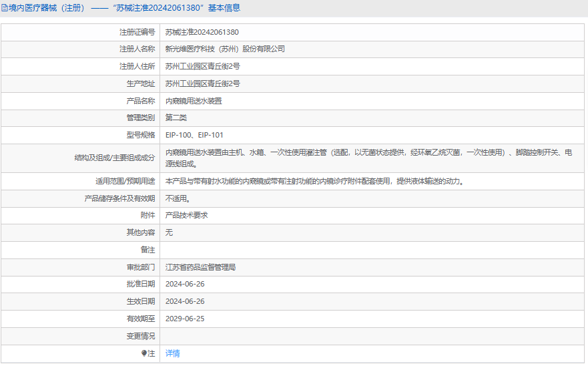Click the header title 境内医疗器械（注册）基本信息
Image resolution: width=588 pixels, height=368 pixels.
click(x=124, y=8)
